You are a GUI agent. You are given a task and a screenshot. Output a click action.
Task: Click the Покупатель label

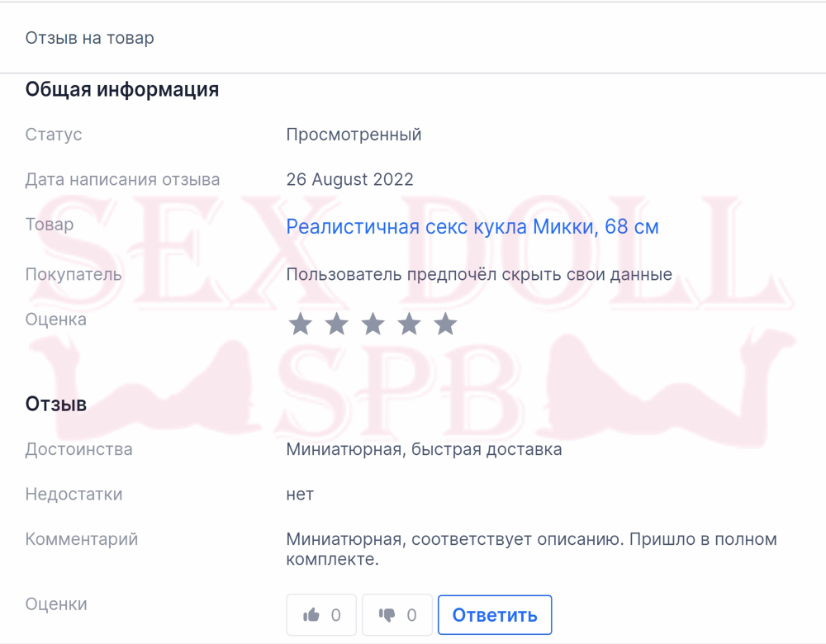point(74,274)
